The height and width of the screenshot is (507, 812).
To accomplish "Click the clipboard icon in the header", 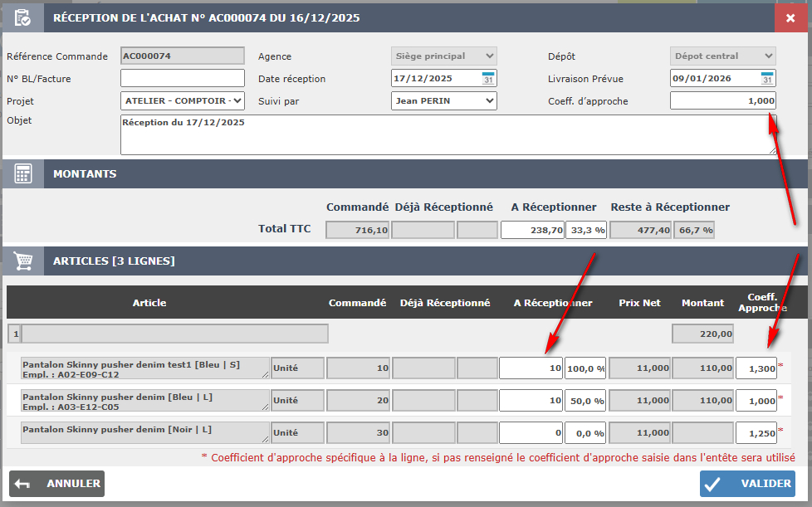I will point(22,17).
